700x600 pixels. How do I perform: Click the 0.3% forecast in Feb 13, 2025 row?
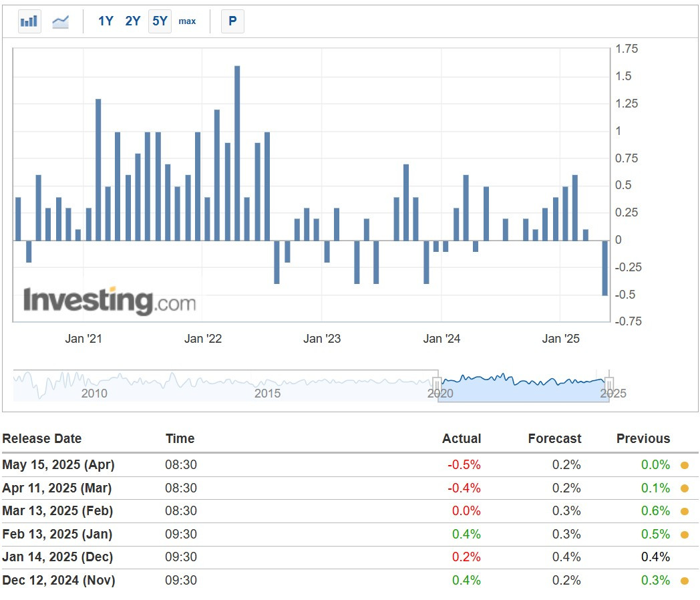pyautogui.click(x=566, y=534)
